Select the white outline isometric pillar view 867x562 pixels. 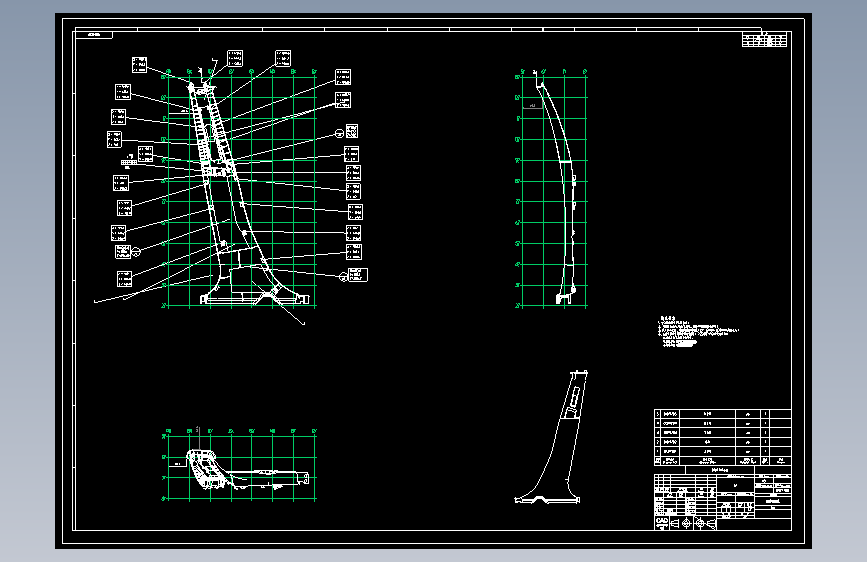(x=550, y=437)
